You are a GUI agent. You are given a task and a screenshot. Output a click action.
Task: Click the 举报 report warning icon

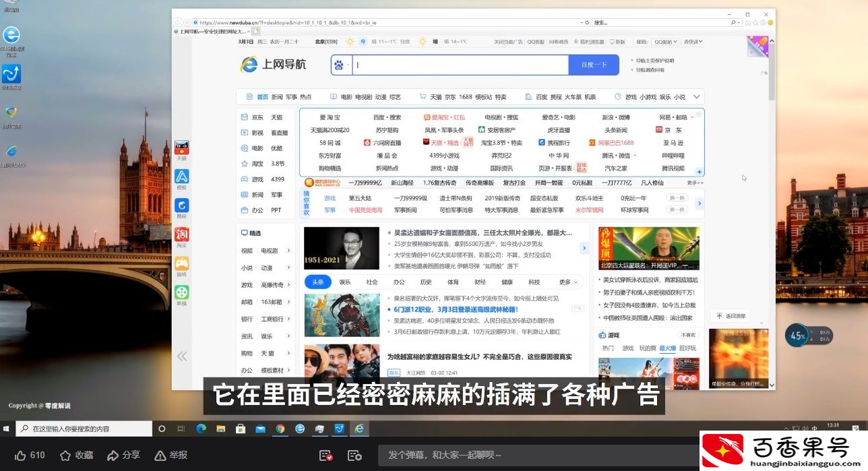point(160,456)
